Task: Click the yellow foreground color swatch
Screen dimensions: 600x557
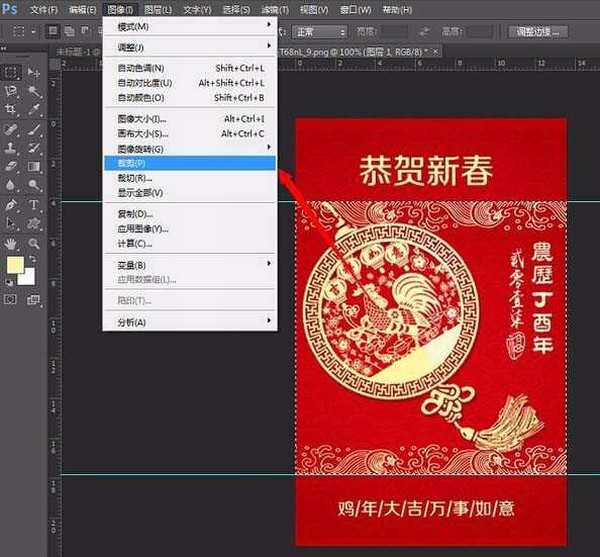Action: pos(15,266)
